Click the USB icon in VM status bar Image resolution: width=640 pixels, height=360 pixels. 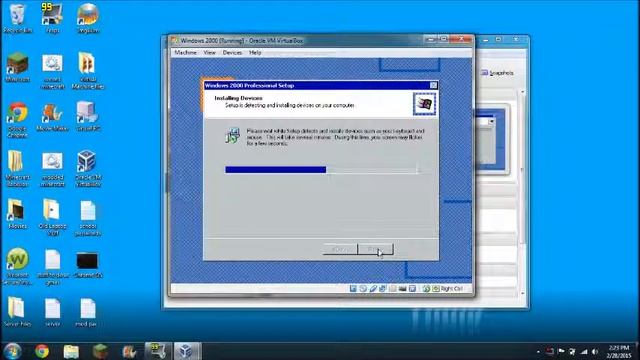(x=373, y=289)
